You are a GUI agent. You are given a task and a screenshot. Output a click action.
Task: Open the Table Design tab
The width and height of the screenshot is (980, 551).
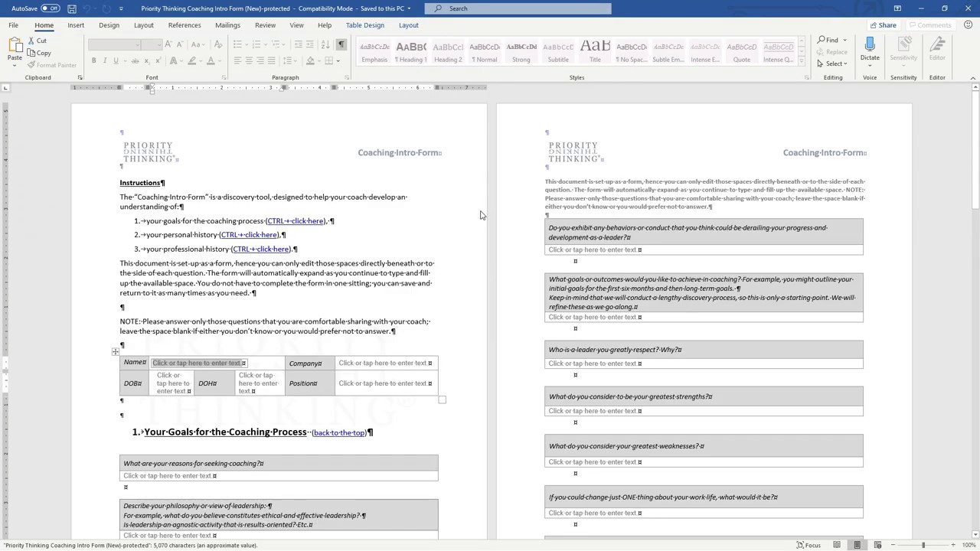pos(365,25)
